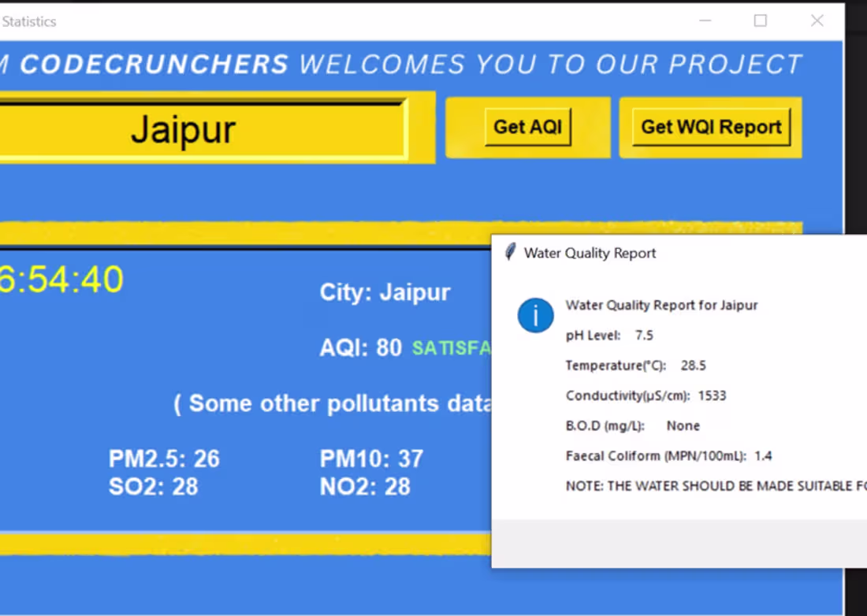Click the 'NO2: 28' reading
The height and width of the screenshot is (616, 867).
[365, 487]
